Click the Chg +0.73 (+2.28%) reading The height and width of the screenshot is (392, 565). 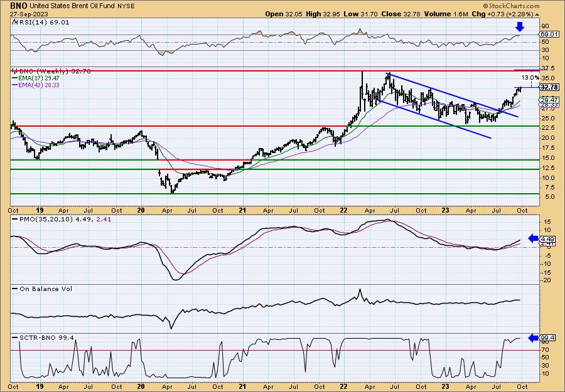coord(502,14)
